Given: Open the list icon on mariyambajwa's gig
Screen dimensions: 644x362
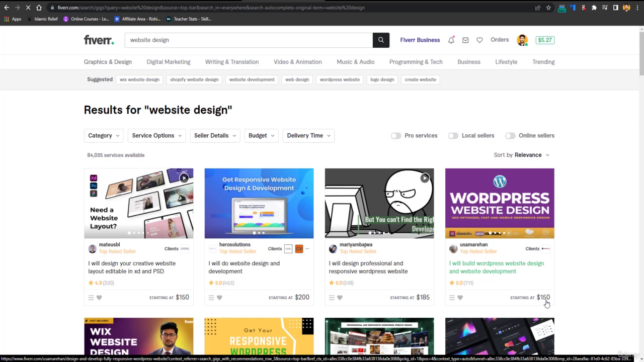Looking at the screenshot, I should 332,298.
